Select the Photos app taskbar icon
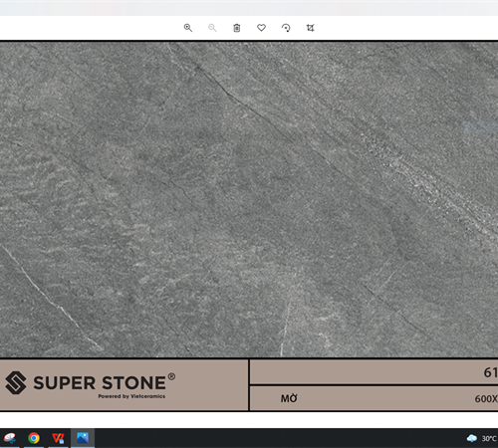 (83, 438)
